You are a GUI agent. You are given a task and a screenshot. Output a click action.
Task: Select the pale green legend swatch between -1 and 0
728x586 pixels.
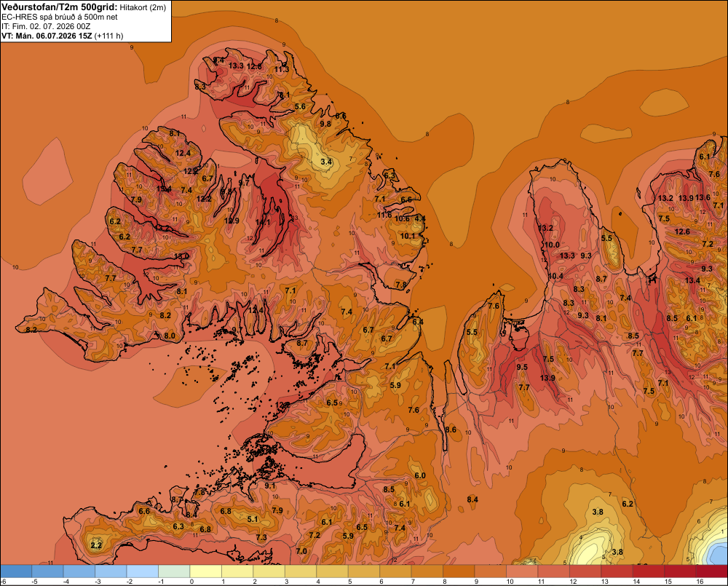174,571
